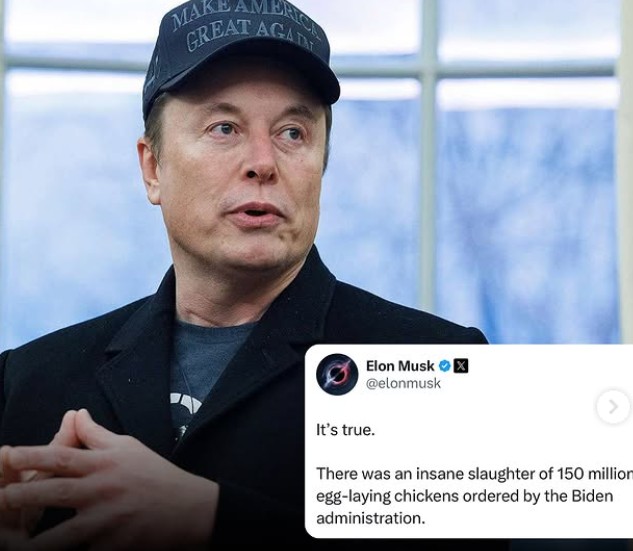
Task: Select the "It's true." tweet line
Action: point(346,430)
